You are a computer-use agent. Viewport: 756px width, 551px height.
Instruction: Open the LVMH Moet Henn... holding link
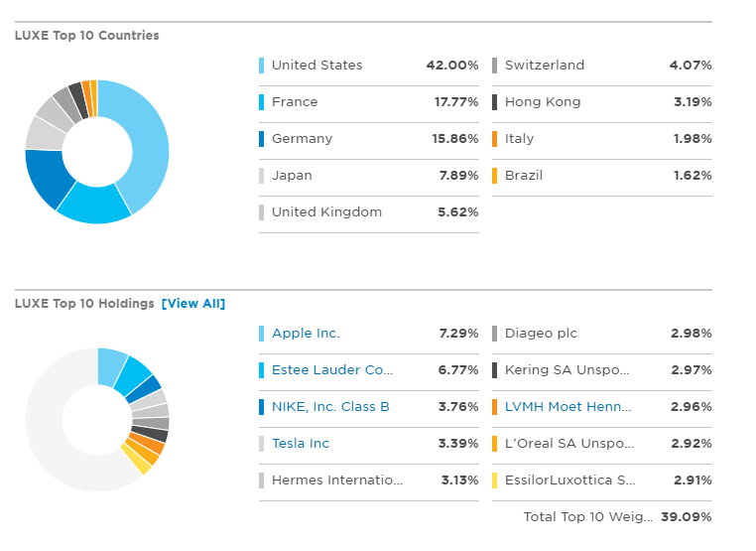(x=567, y=407)
